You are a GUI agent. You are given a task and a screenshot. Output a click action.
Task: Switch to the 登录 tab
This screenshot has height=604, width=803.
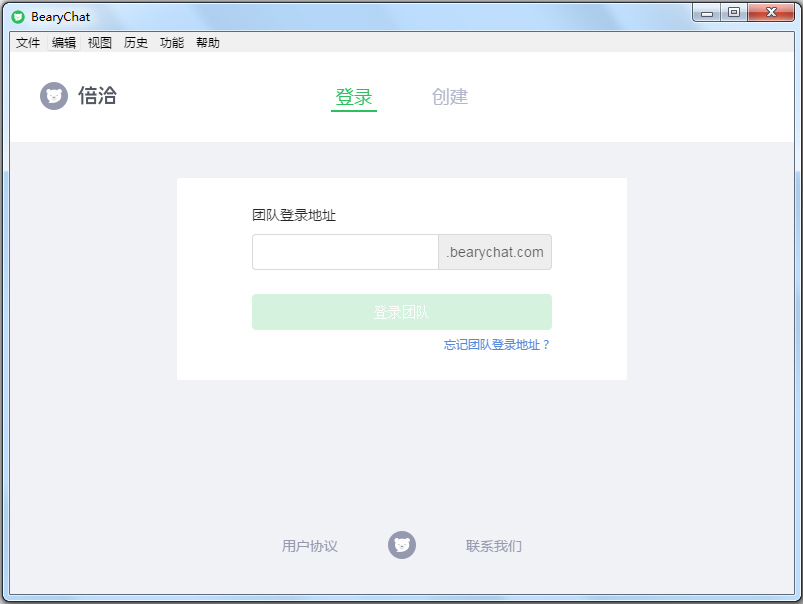pyautogui.click(x=353, y=97)
